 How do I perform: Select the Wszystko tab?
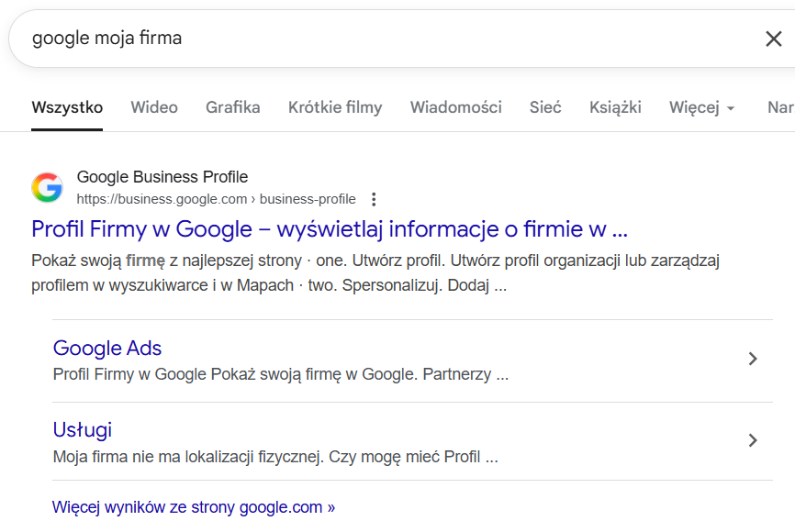pyautogui.click(x=67, y=107)
